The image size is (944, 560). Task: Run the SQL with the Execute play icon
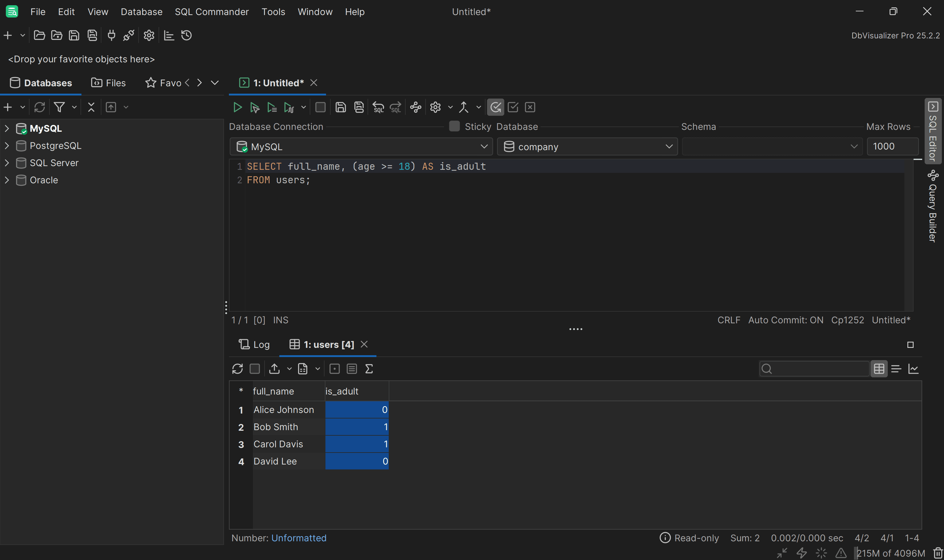tap(237, 107)
